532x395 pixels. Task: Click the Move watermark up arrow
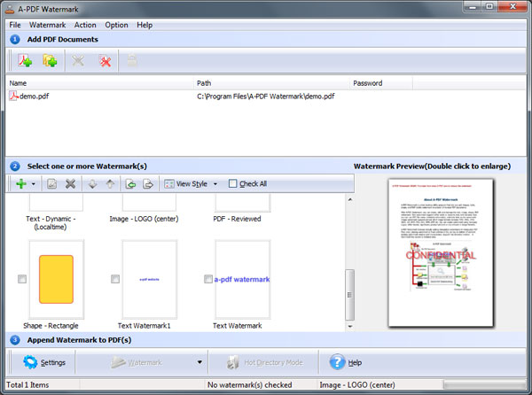click(x=110, y=184)
